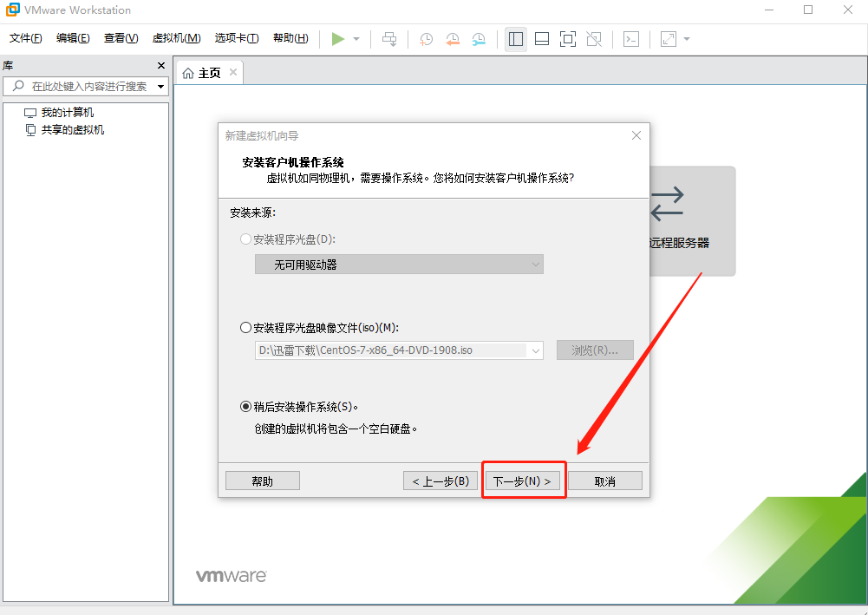This screenshot has height=615, width=868.
Task: Close the 库 library panel
Action: click(161, 65)
